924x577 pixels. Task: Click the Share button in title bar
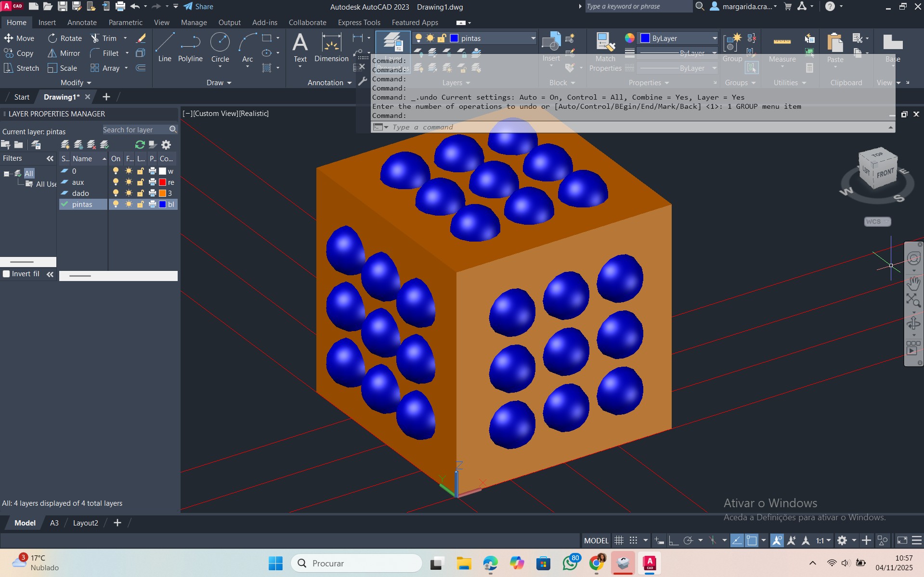[x=198, y=7]
